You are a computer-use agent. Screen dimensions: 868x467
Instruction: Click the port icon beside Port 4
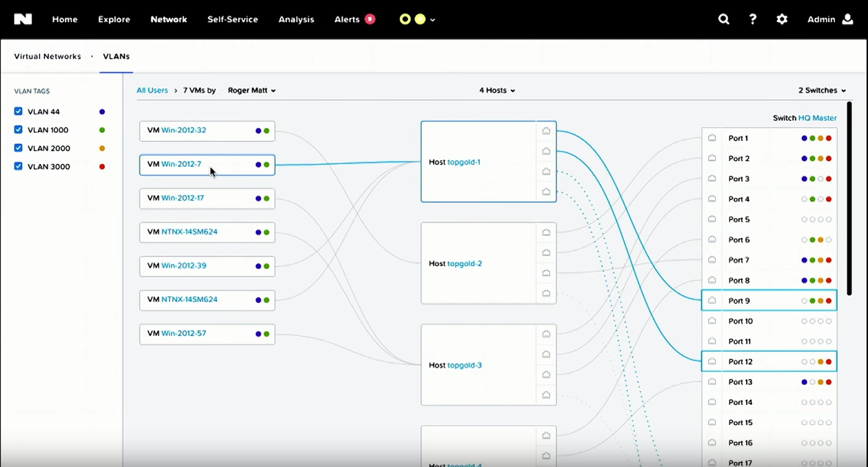tap(712, 199)
